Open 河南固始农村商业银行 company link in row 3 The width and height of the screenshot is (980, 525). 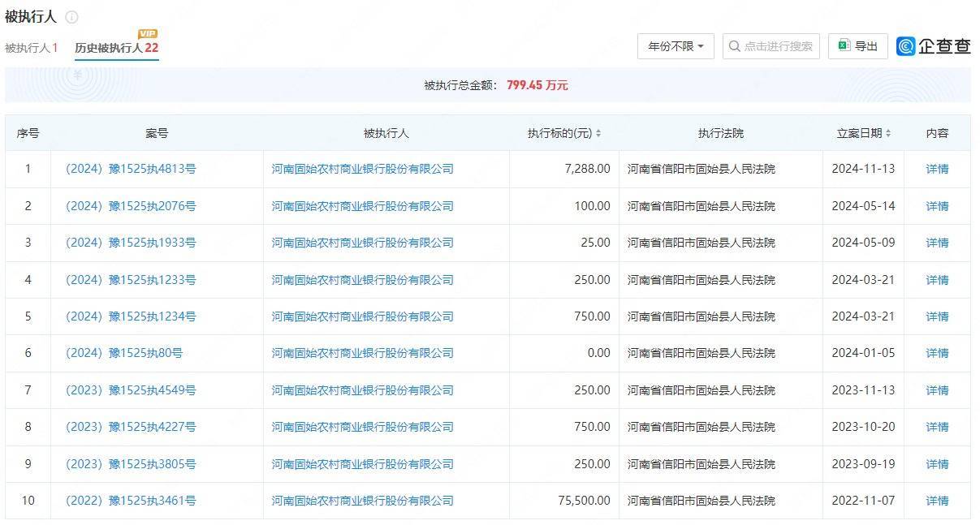(x=363, y=243)
